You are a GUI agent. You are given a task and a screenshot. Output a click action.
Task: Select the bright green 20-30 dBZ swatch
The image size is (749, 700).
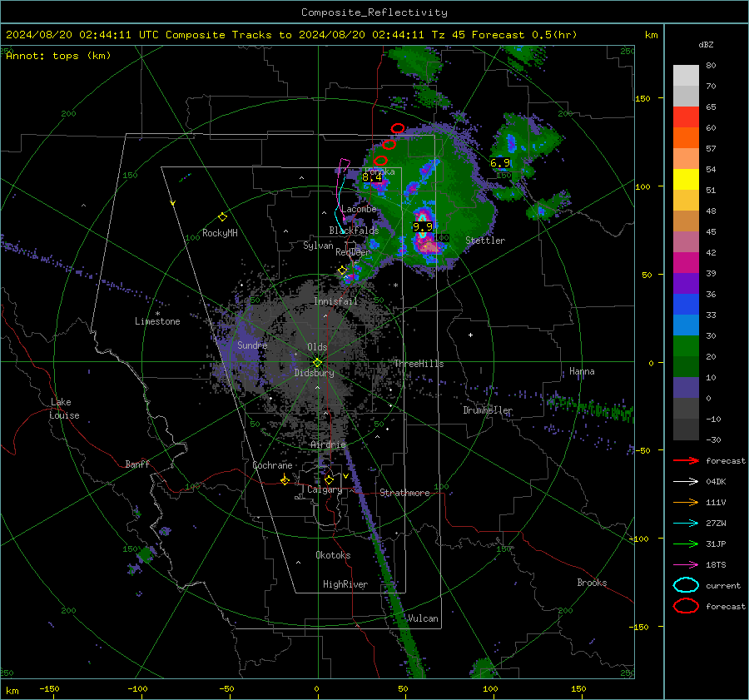(686, 346)
